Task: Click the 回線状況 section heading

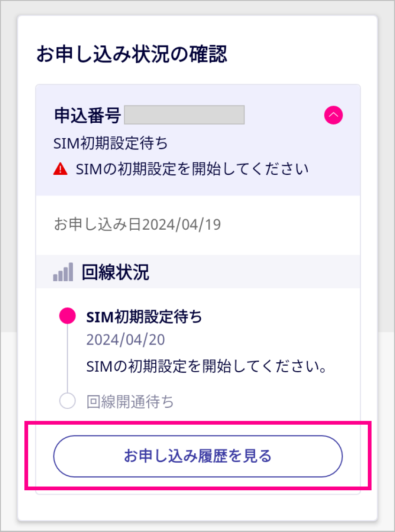Action: pyautogui.click(x=115, y=272)
